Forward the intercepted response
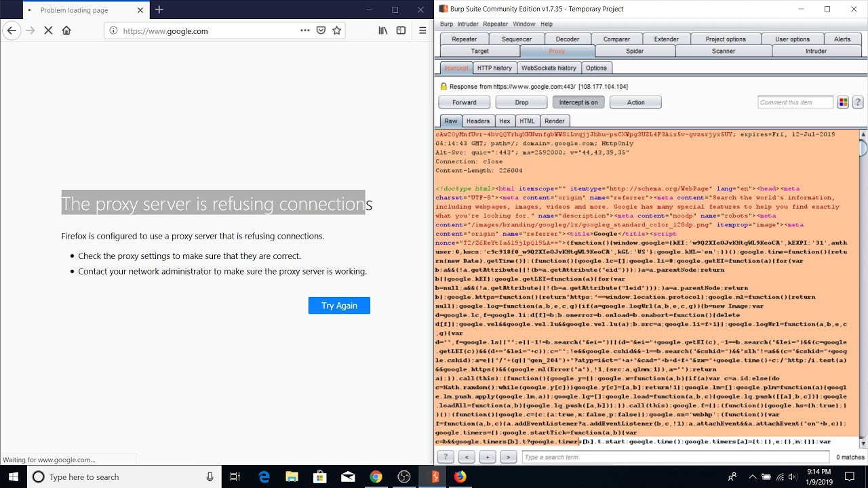The height and width of the screenshot is (488, 868). click(x=465, y=102)
